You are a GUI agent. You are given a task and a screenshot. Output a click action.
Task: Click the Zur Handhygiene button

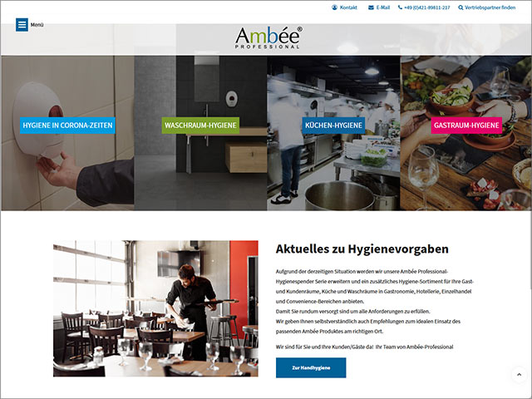(x=311, y=367)
